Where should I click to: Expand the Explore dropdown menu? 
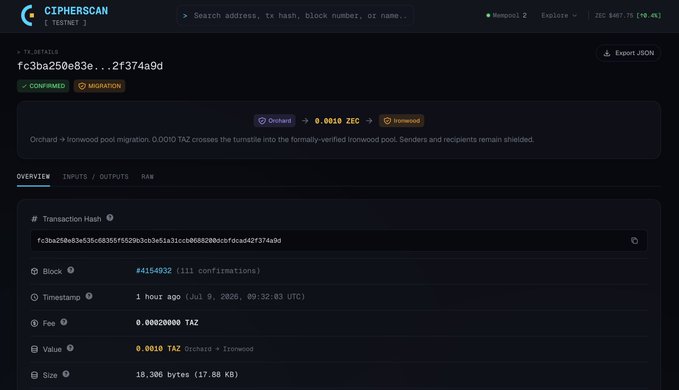[559, 16]
